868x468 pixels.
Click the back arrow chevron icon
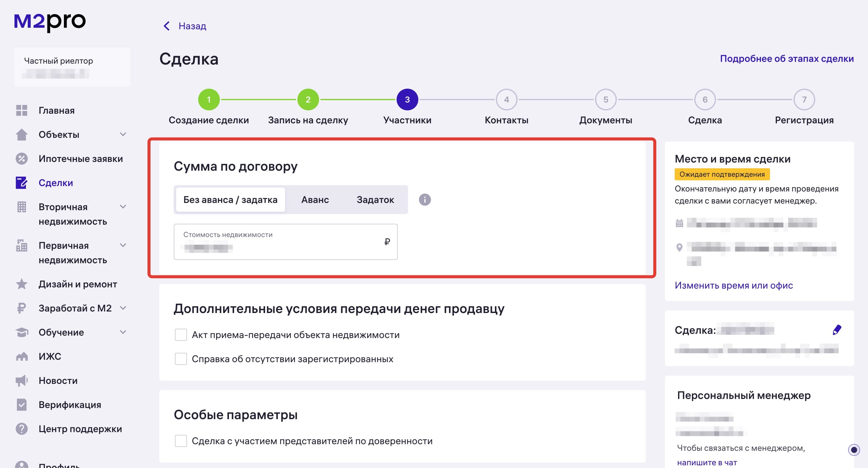coord(166,26)
